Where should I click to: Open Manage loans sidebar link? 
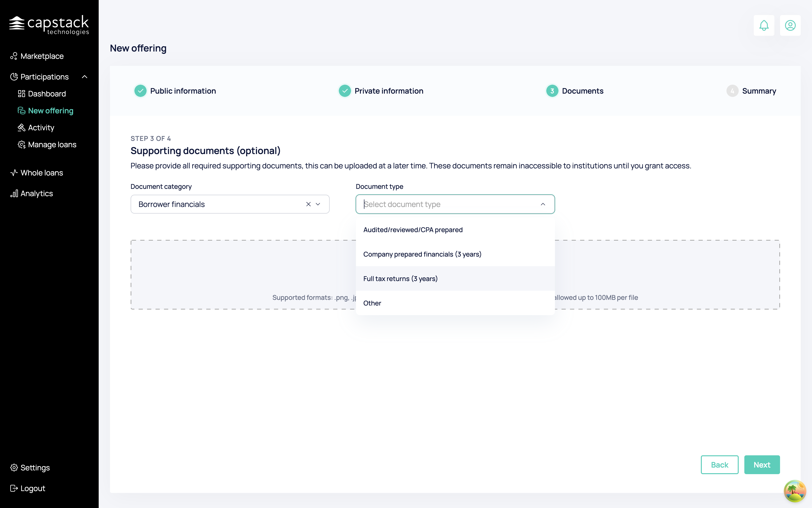point(52,144)
